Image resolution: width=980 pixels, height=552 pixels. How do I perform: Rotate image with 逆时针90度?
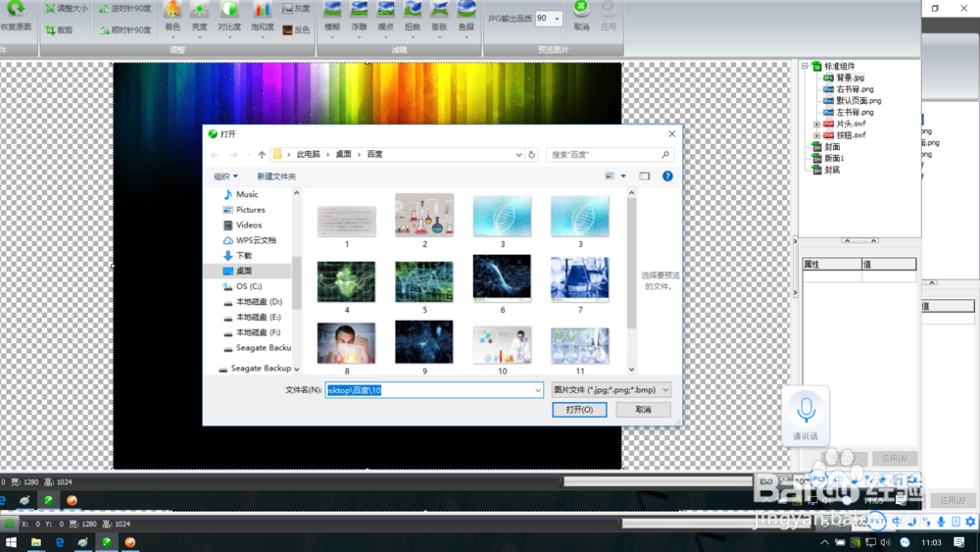pos(125,9)
